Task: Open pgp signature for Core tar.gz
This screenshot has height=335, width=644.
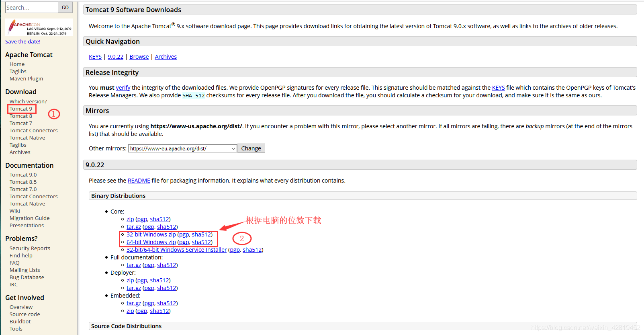Action: (149, 227)
